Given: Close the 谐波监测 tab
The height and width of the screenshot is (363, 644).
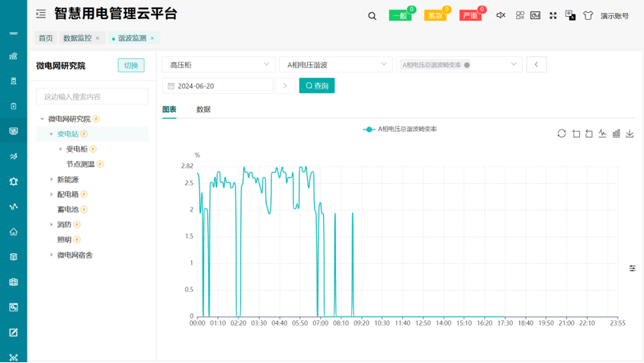Looking at the screenshot, I should [x=152, y=38].
